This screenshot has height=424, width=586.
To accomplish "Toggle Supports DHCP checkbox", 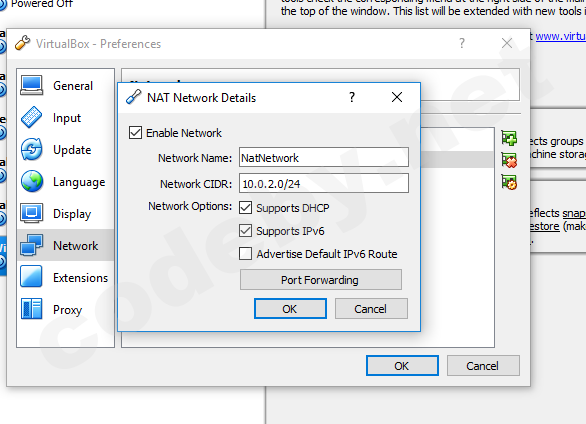I will [246, 208].
